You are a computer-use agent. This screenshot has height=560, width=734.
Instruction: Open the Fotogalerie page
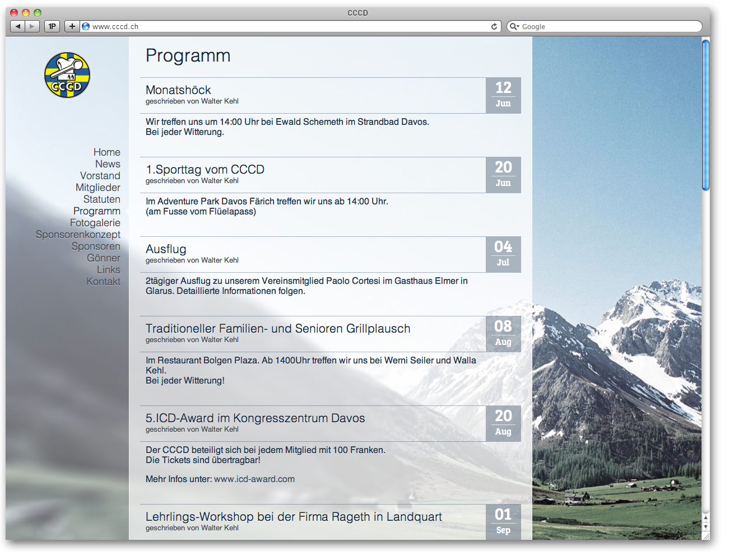[x=95, y=223]
